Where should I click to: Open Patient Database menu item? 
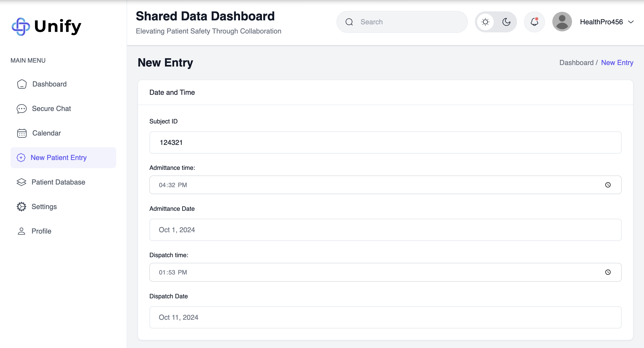click(x=58, y=182)
